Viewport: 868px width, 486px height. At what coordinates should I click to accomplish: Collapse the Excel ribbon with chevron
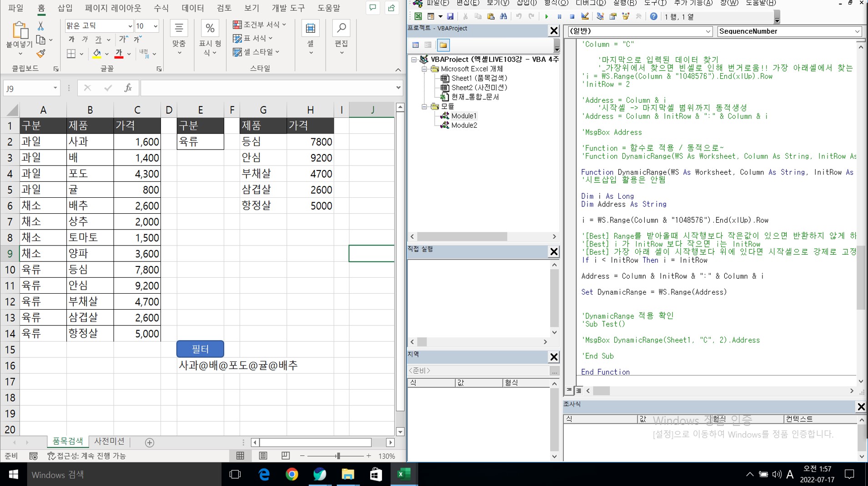398,70
